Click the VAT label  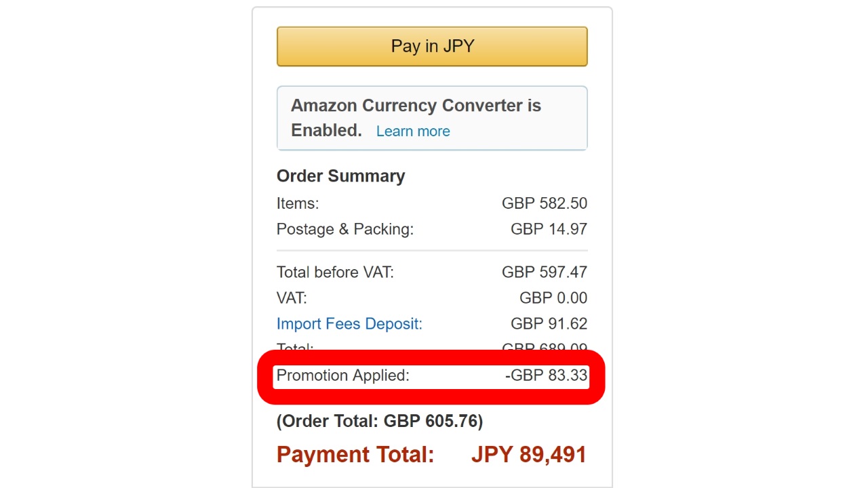pos(292,298)
